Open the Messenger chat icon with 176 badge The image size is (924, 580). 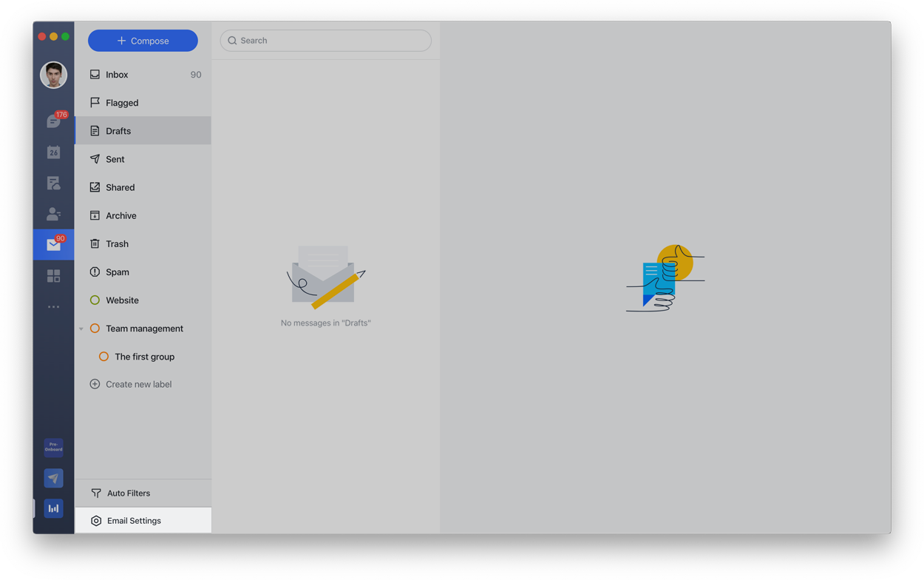[x=53, y=121]
